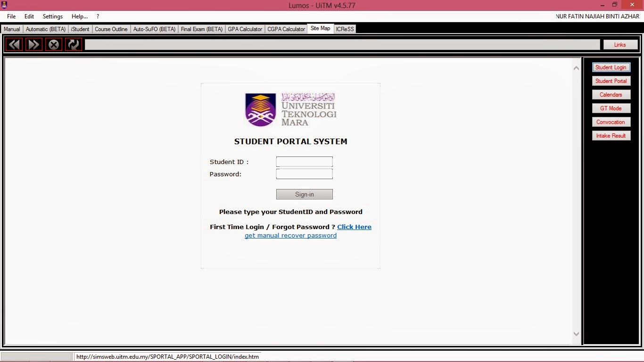Screen dimensions: 644x362
Task: Click the Universiti Teknologi MARA logo
Action: pyautogui.click(x=291, y=109)
